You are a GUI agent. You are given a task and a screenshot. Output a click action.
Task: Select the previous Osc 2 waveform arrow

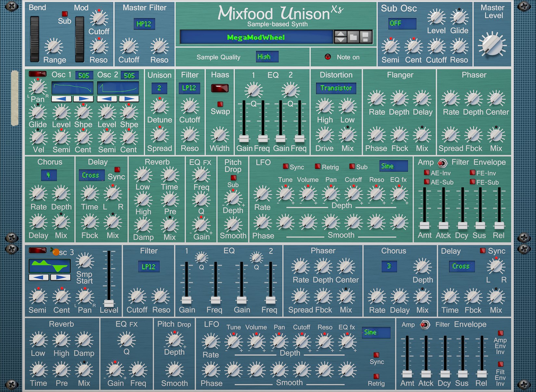pos(107,99)
